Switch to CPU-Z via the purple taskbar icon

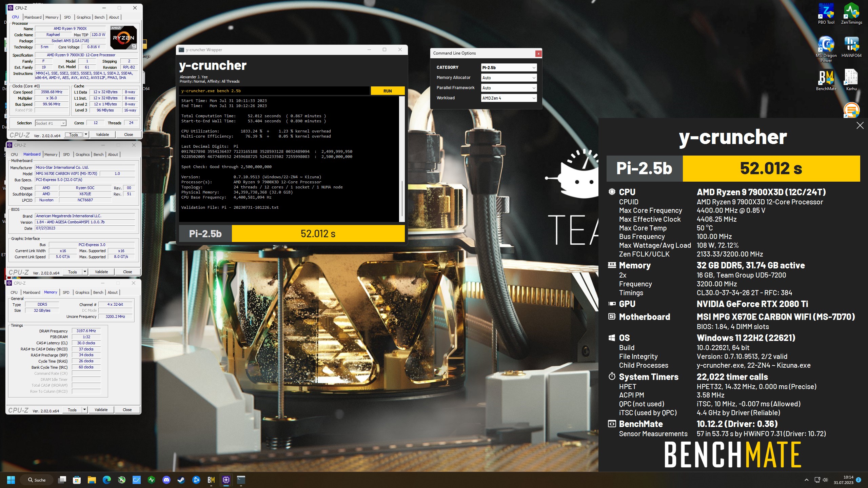[x=226, y=480]
